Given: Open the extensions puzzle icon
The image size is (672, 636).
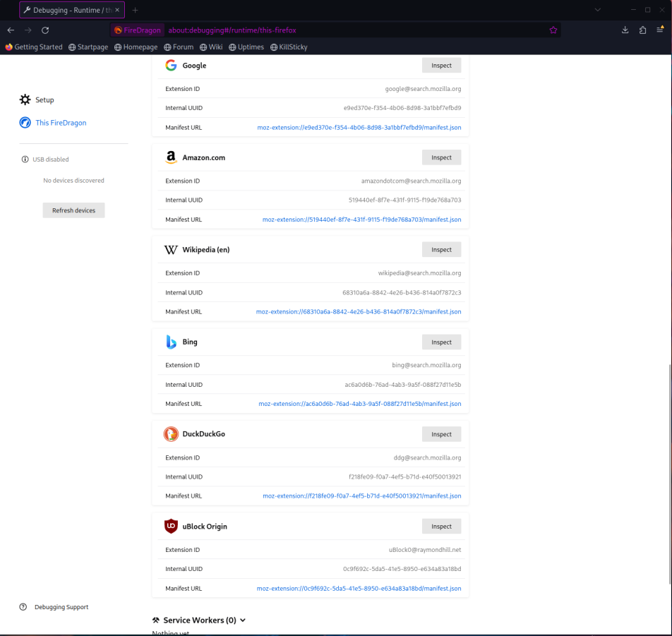Looking at the screenshot, I should click(642, 30).
